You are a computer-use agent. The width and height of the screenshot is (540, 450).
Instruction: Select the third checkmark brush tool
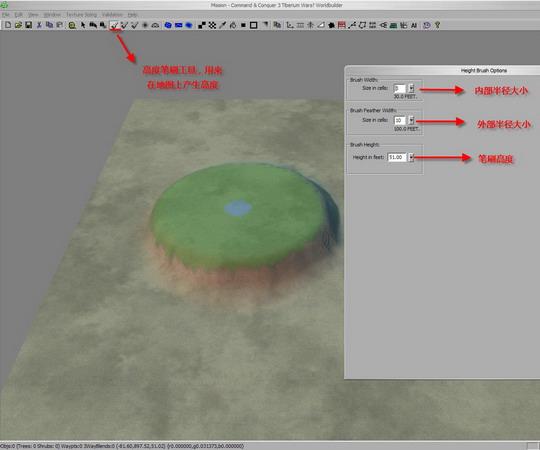pyautogui.click(x=135, y=25)
